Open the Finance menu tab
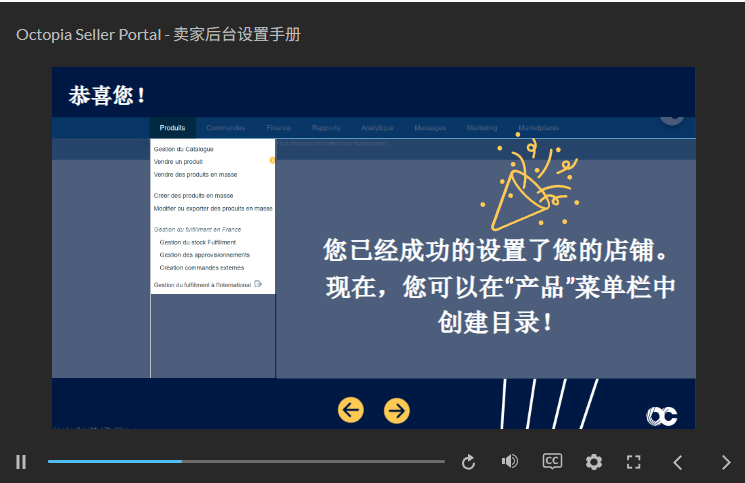 click(x=279, y=128)
